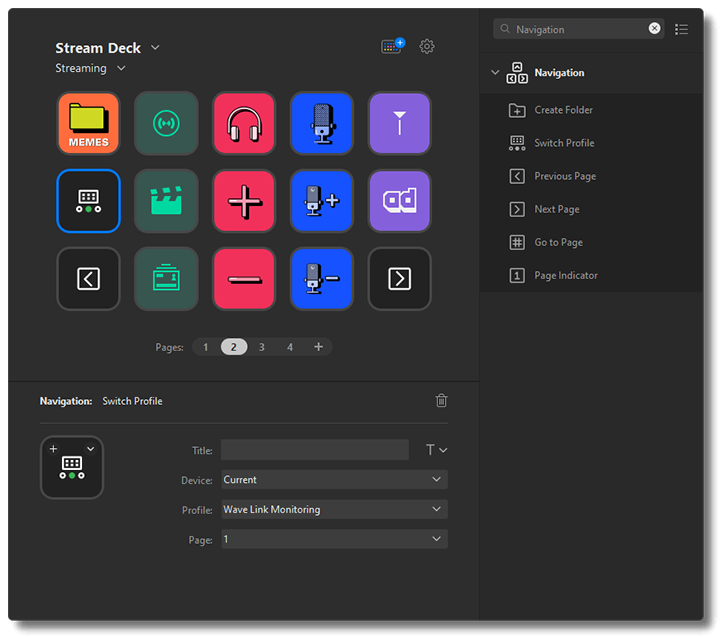Go to page 2
This screenshot has width=720, height=637.
click(234, 347)
